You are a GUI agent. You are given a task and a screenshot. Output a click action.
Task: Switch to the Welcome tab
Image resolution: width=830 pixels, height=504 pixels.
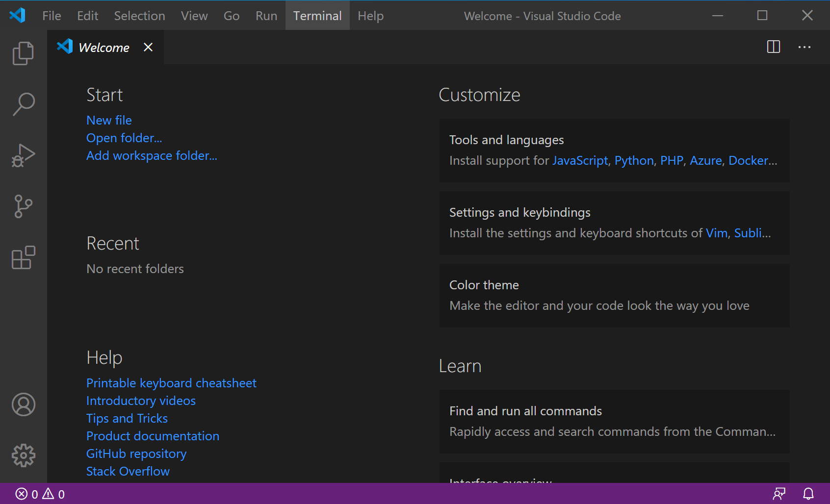[x=104, y=47]
